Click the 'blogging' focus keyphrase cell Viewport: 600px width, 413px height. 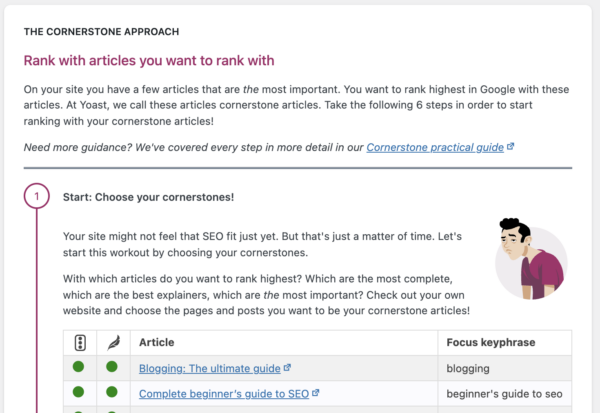point(469,368)
